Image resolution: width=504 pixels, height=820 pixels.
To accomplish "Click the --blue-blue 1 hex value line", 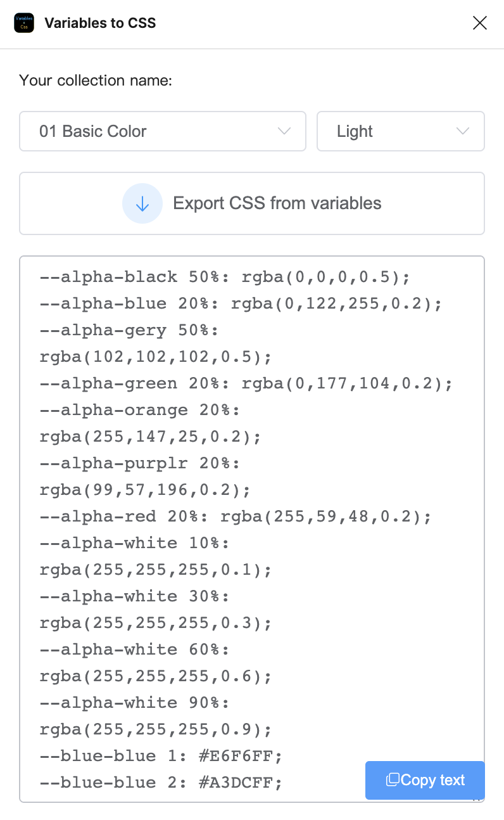I will [x=160, y=756].
